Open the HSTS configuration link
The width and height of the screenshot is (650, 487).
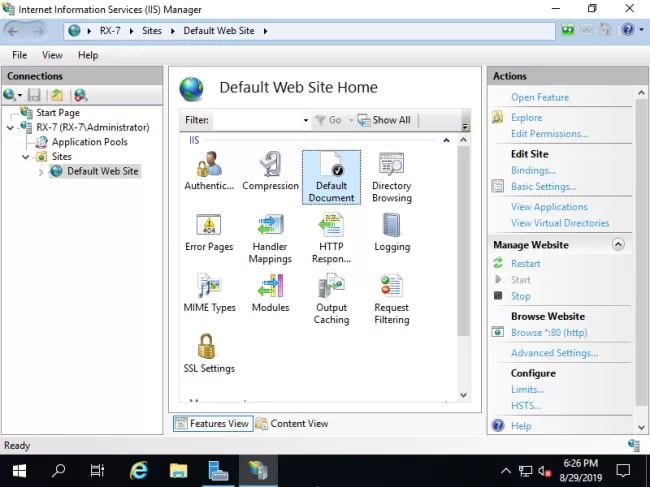pyautogui.click(x=526, y=406)
